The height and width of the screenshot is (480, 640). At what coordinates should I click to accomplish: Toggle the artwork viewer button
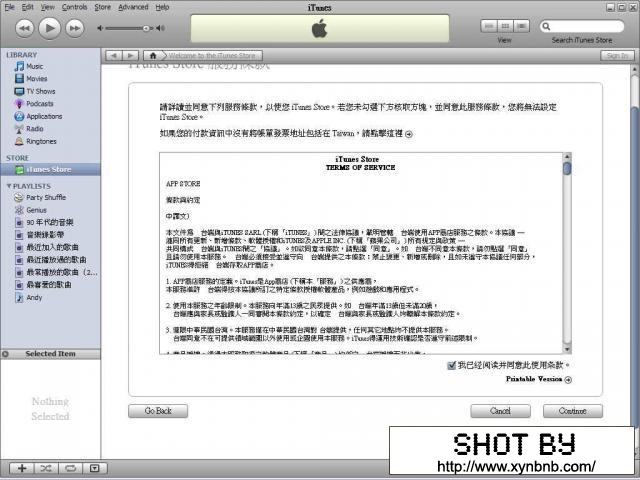click(x=95, y=468)
